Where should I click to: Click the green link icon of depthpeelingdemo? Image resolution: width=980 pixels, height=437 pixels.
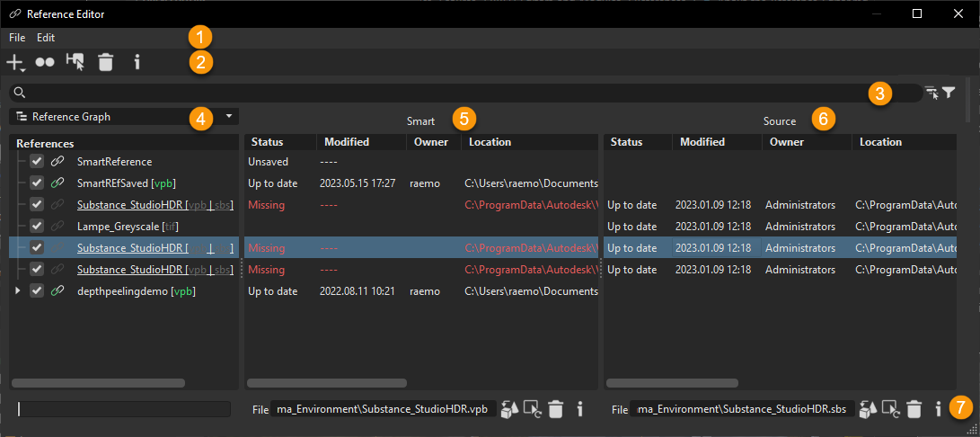click(57, 291)
